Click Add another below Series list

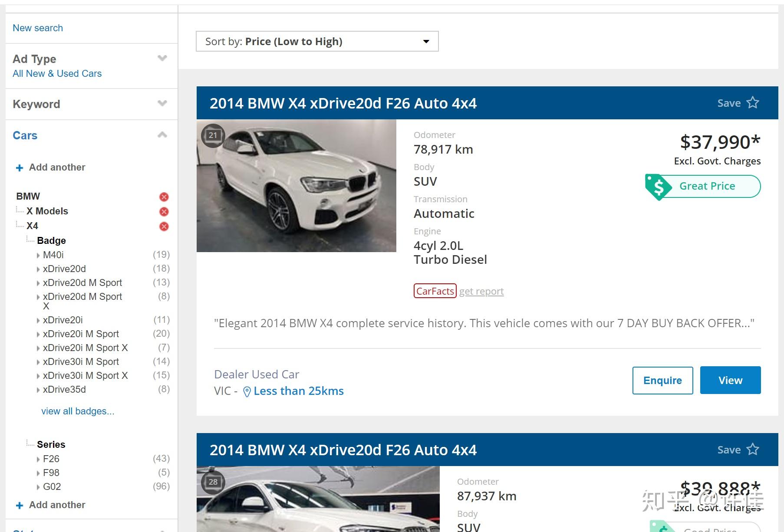tap(57, 505)
